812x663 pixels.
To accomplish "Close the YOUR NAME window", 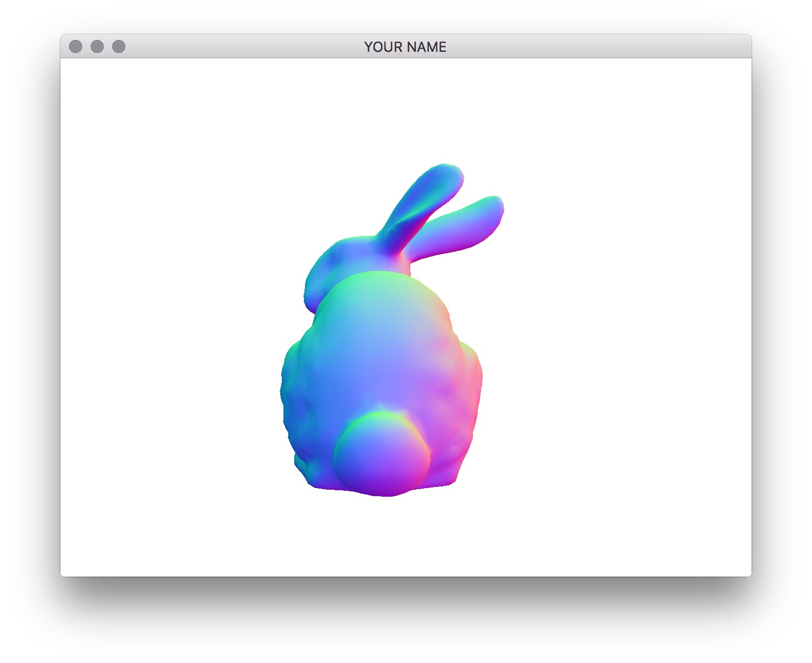I will [76, 46].
